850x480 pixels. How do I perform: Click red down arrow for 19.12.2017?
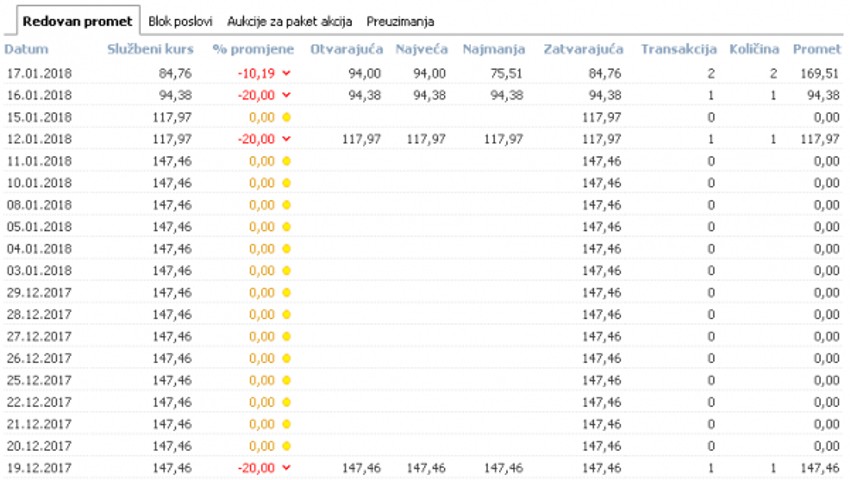coord(287,467)
